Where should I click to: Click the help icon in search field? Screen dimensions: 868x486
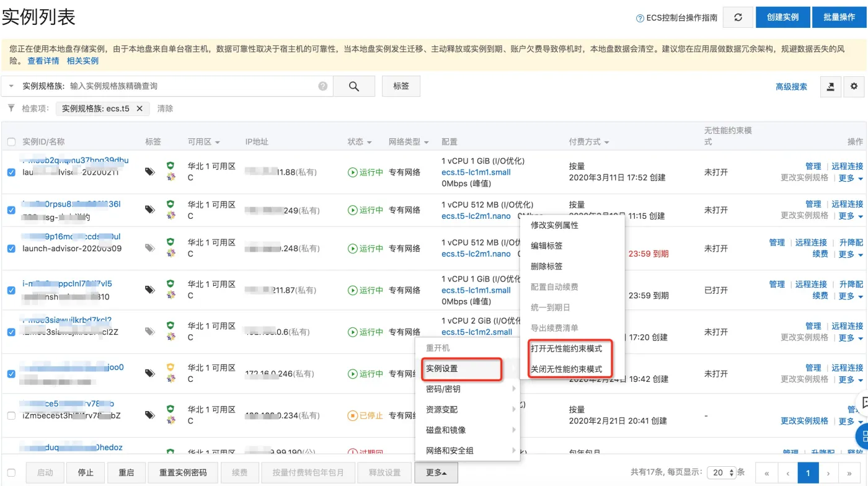[x=323, y=86]
